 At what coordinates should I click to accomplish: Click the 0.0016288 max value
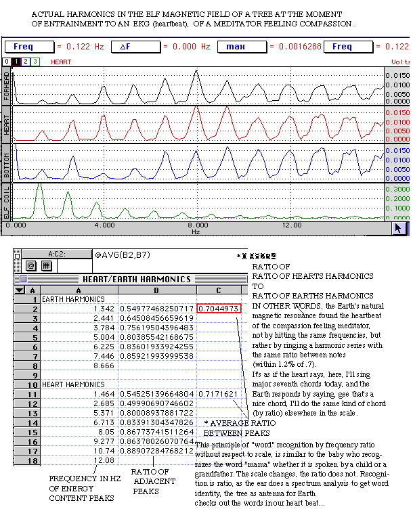300,47
